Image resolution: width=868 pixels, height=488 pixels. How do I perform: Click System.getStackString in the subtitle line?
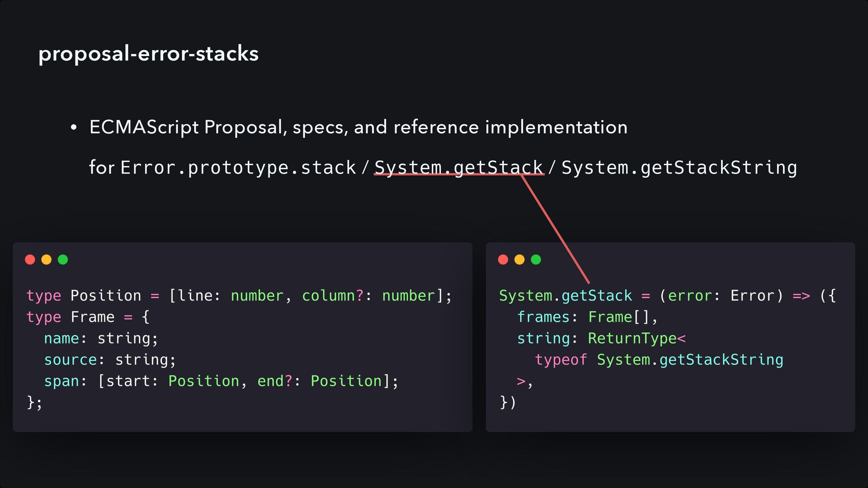[x=679, y=168]
